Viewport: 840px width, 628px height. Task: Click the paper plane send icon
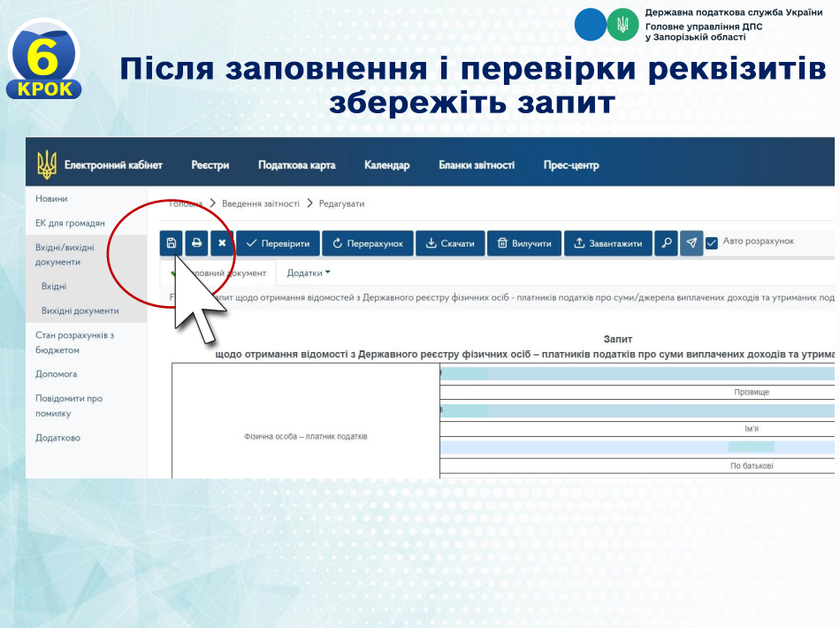coord(691,243)
